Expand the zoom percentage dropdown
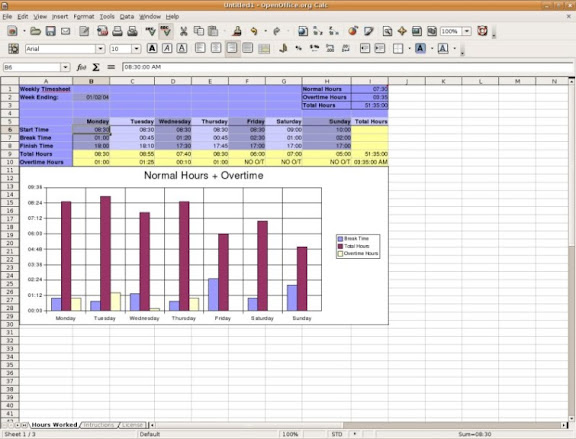 pyautogui.click(x=467, y=31)
